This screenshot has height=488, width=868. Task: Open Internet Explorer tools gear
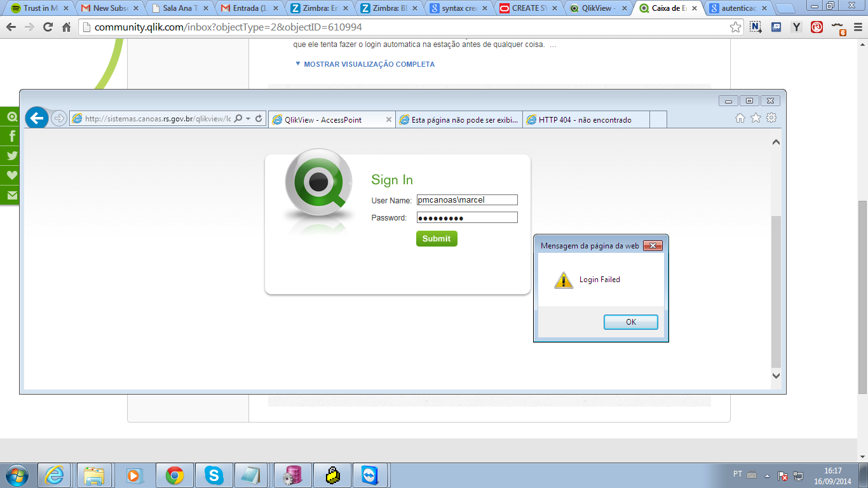[x=771, y=118]
